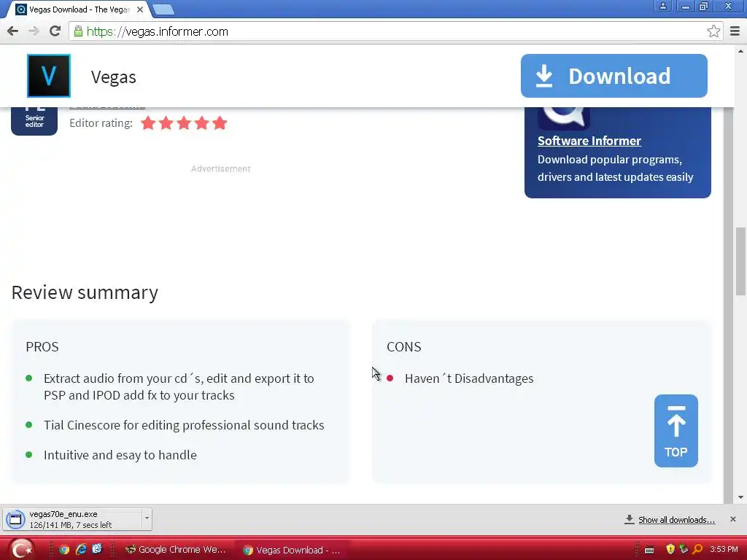The width and height of the screenshot is (747, 560).
Task: Click the third quick launch icon
Action: (97, 549)
